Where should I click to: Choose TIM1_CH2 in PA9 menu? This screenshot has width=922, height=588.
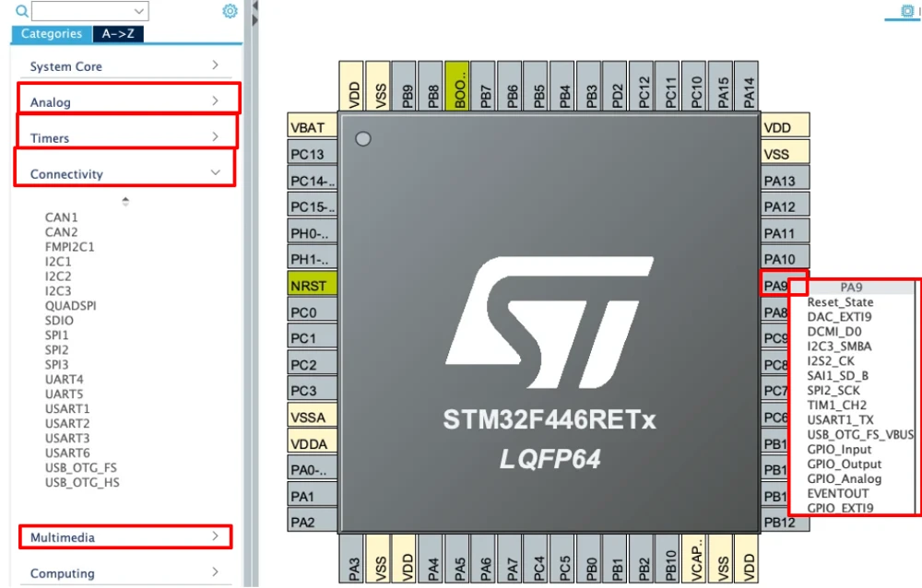click(837, 406)
